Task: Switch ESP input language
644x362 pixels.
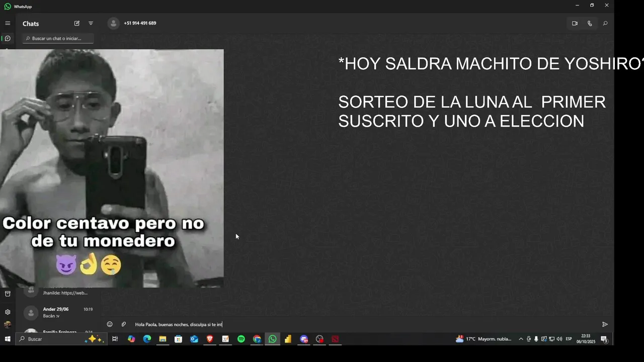Action: point(569,339)
